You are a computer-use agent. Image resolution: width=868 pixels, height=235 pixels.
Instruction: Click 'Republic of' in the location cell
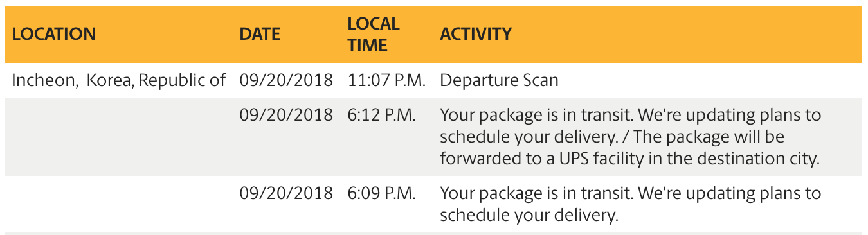click(183, 80)
